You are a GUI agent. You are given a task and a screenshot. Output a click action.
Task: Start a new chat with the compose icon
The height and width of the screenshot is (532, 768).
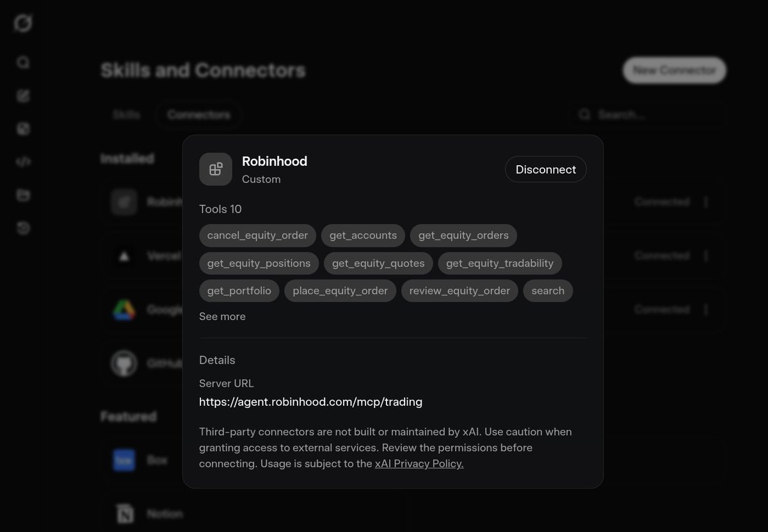(x=23, y=96)
